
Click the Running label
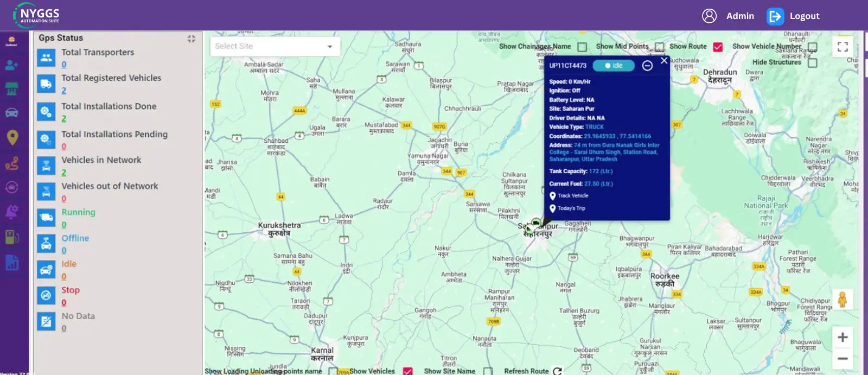coord(78,212)
